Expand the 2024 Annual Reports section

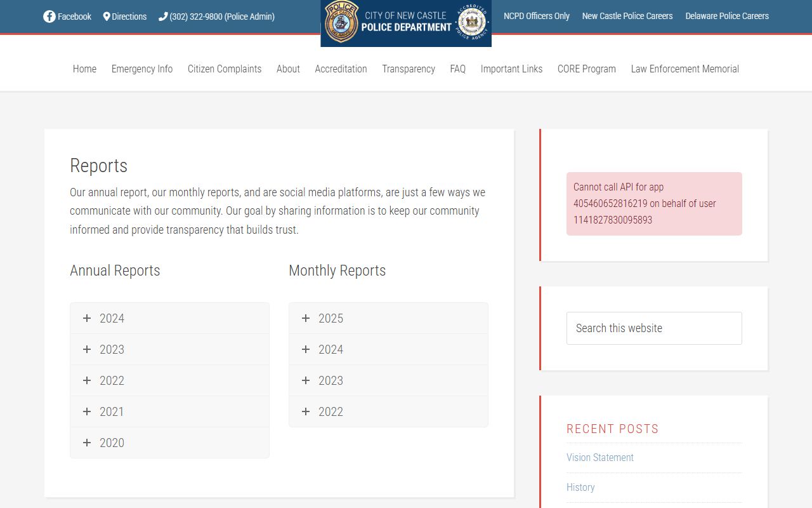(169, 318)
